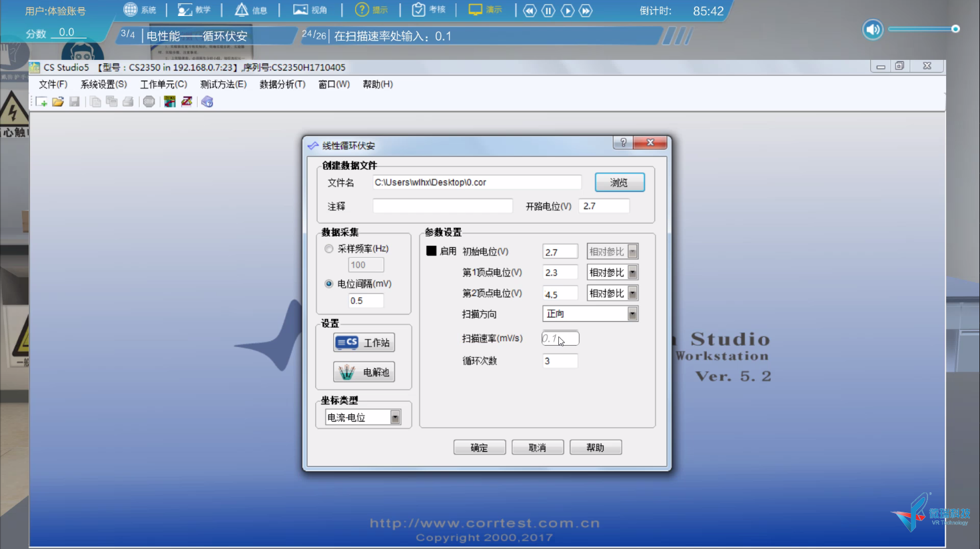
Task: Click the 取消 cancel button
Action: [538, 448]
